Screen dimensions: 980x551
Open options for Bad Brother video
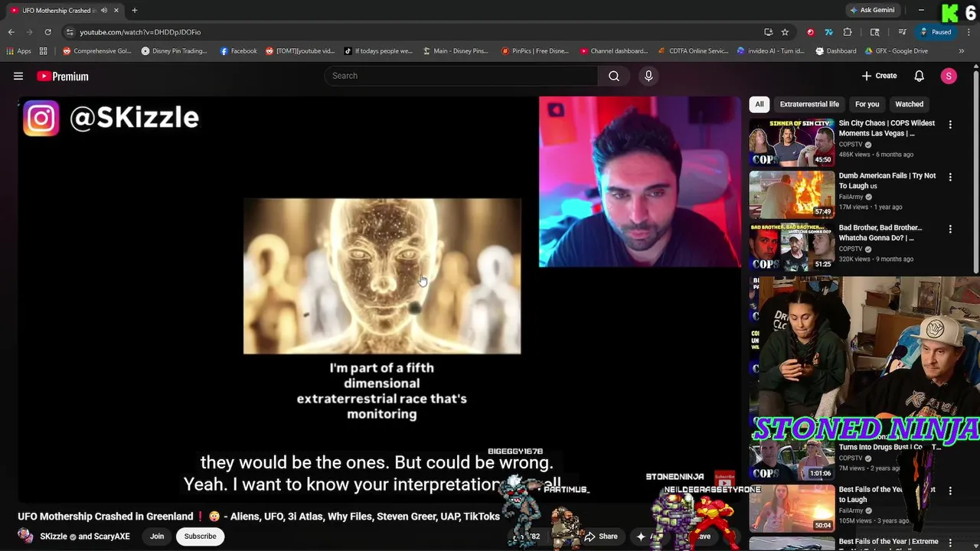[950, 229]
